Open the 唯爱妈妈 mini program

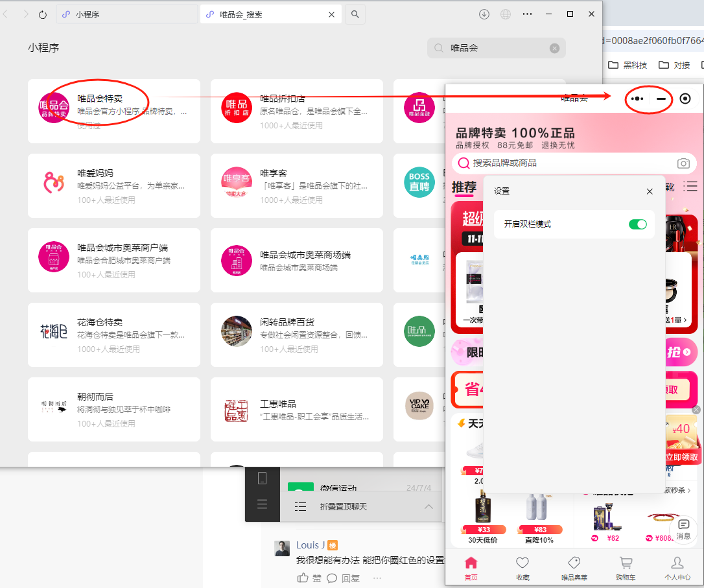114,185
